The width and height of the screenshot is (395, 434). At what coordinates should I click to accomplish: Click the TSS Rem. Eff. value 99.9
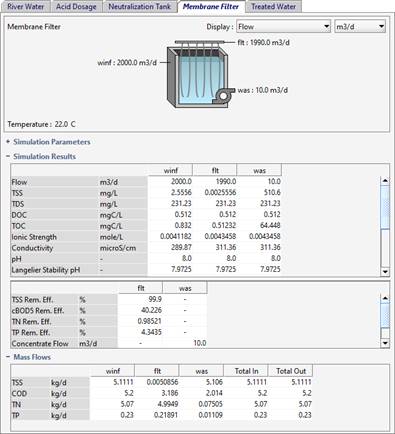(x=155, y=299)
